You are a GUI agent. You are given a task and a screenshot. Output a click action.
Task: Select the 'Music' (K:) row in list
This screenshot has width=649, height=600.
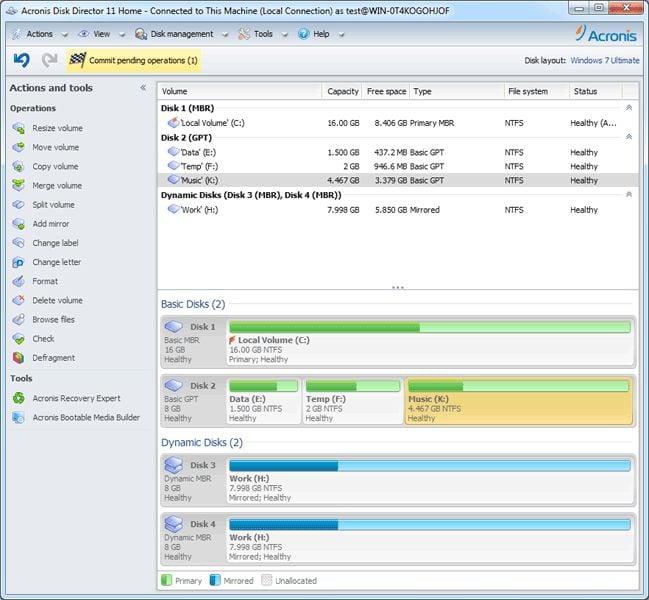[398, 180]
